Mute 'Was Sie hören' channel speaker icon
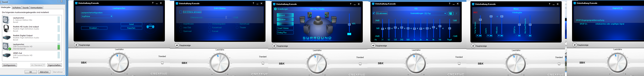The width and height of the screenshot is (644, 76). [x=480, y=36]
